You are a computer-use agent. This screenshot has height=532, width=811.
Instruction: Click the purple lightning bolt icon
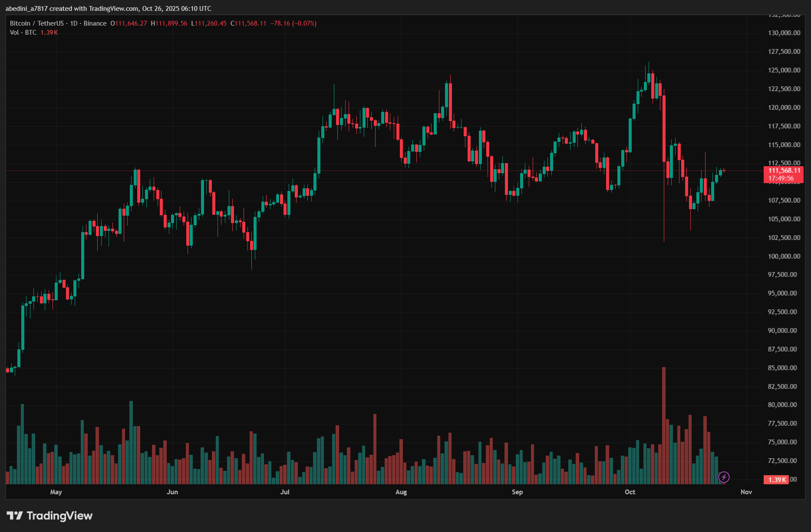point(724,477)
